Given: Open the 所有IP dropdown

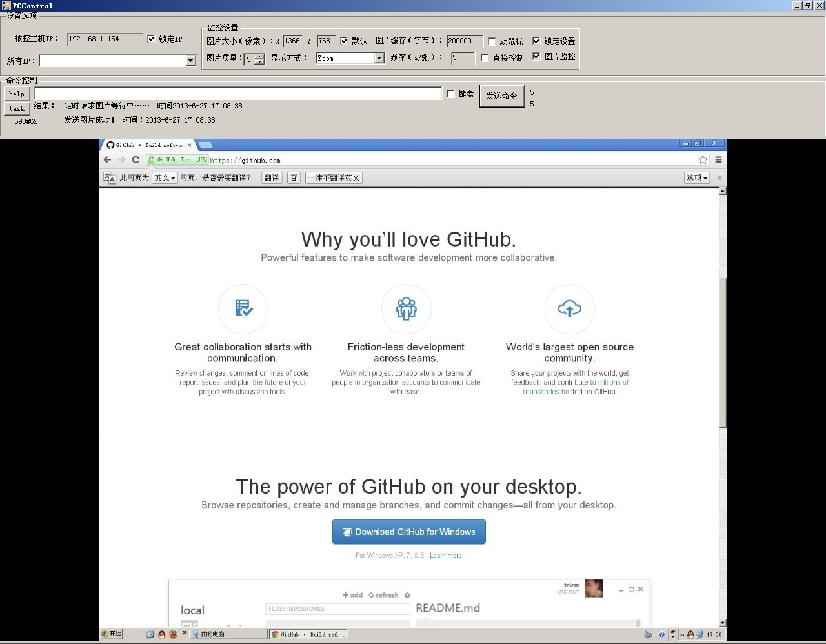Looking at the screenshot, I should [190, 61].
